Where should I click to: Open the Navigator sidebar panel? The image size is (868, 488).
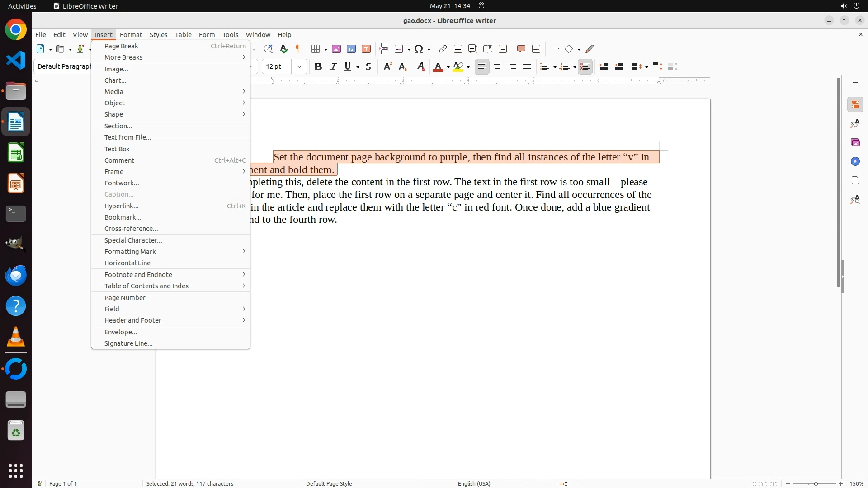(x=855, y=161)
